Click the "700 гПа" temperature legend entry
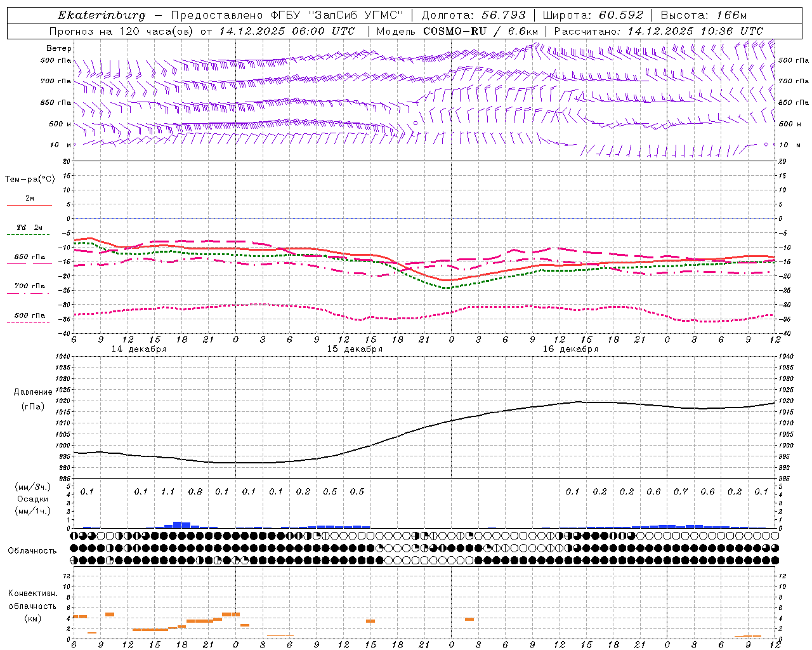Viewport: 812px width, 650px height. [30, 286]
